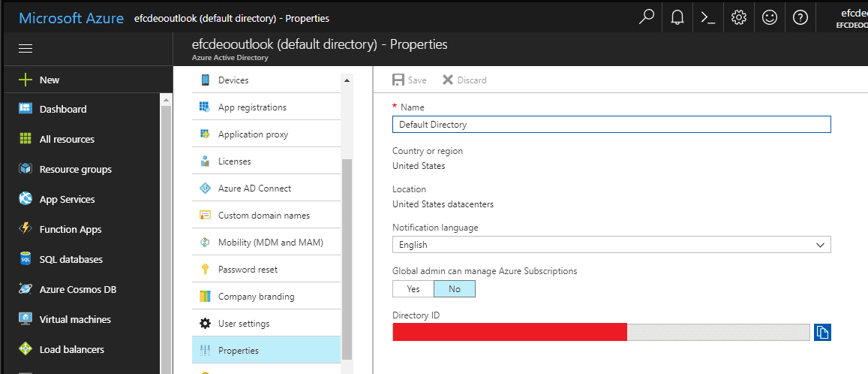Click in the Name input field

coord(611,124)
